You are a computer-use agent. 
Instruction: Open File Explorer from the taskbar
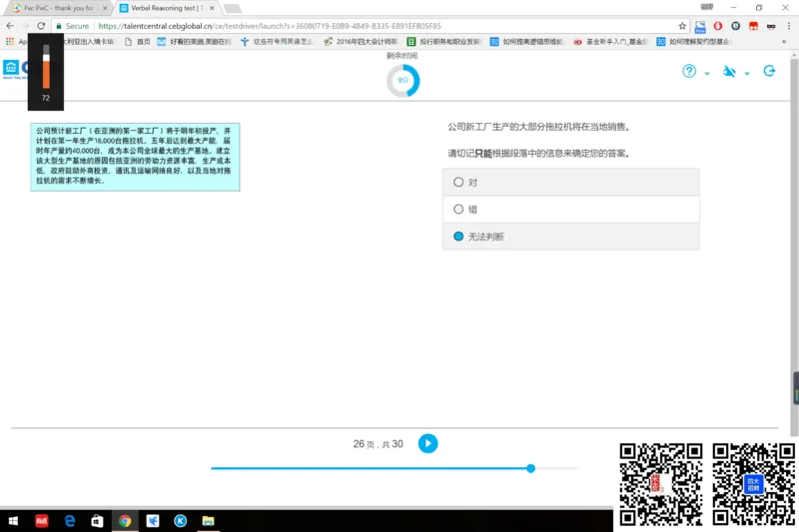click(x=208, y=520)
